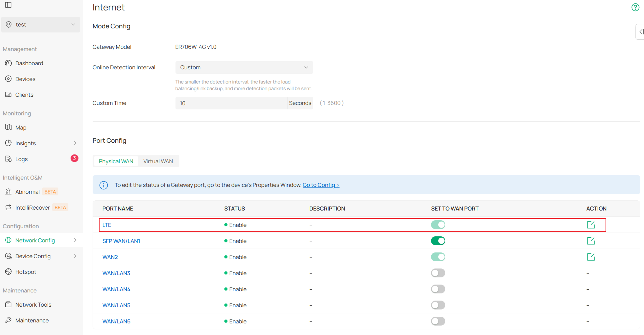Click the Abnormal alarm icon
Screen dimensions: 644x335
click(8, 191)
